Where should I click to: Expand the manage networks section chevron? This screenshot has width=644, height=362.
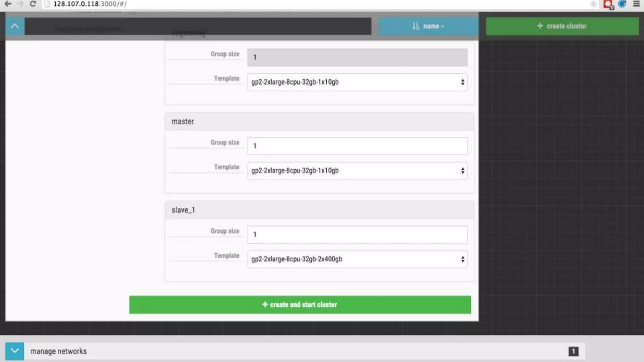15,351
